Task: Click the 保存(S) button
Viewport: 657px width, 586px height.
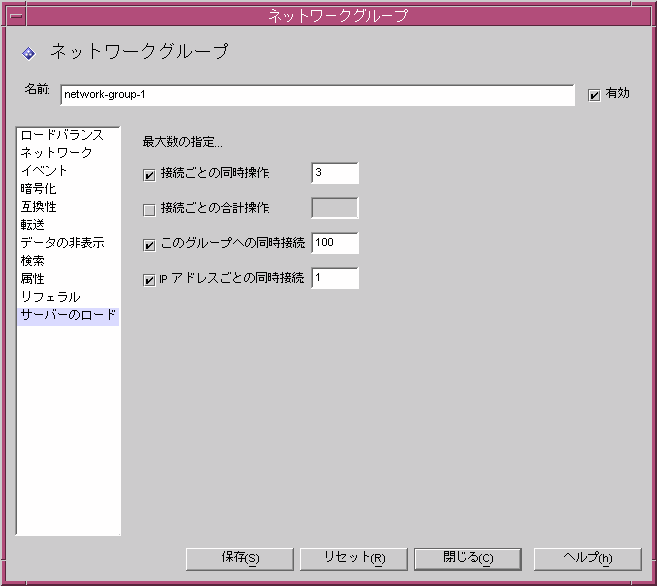Action: [x=240, y=559]
